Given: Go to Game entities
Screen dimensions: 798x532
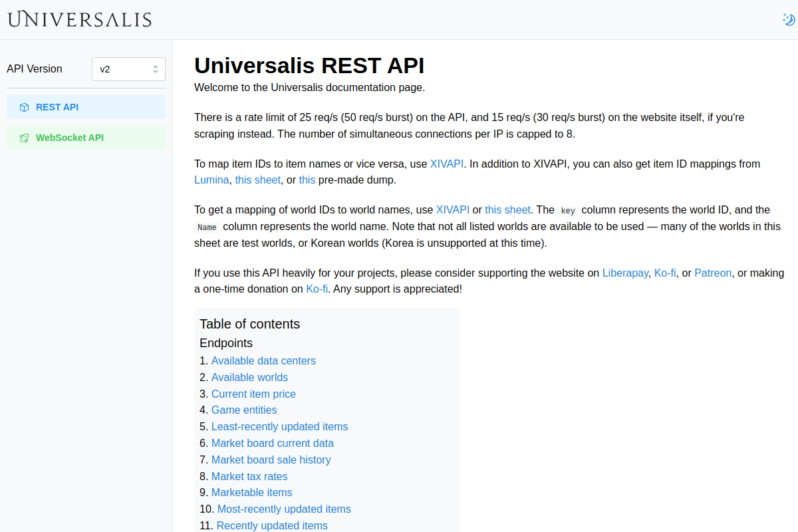Looking at the screenshot, I should pyautogui.click(x=244, y=410).
